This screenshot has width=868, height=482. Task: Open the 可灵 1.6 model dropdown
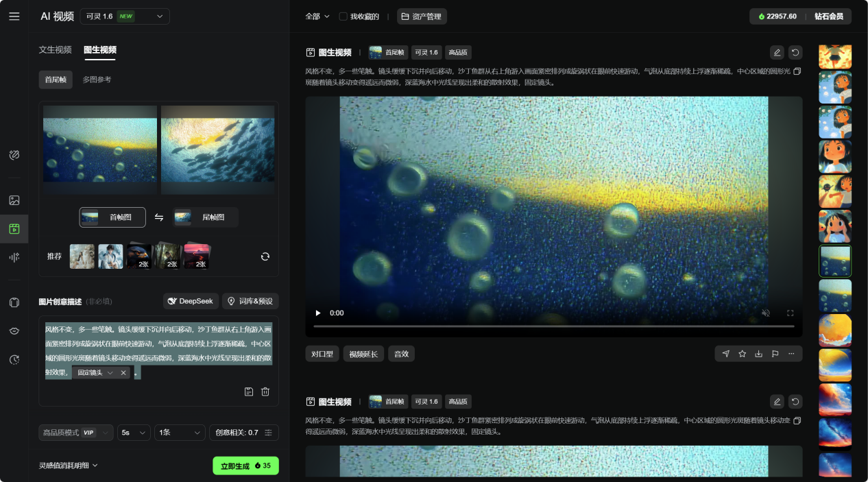tap(125, 16)
